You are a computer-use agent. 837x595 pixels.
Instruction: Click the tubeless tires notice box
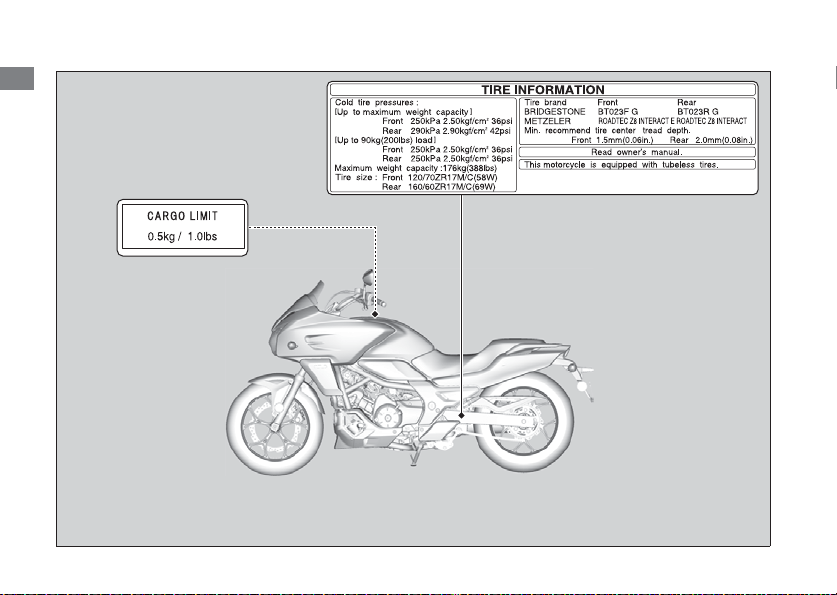(x=637, y=165)
